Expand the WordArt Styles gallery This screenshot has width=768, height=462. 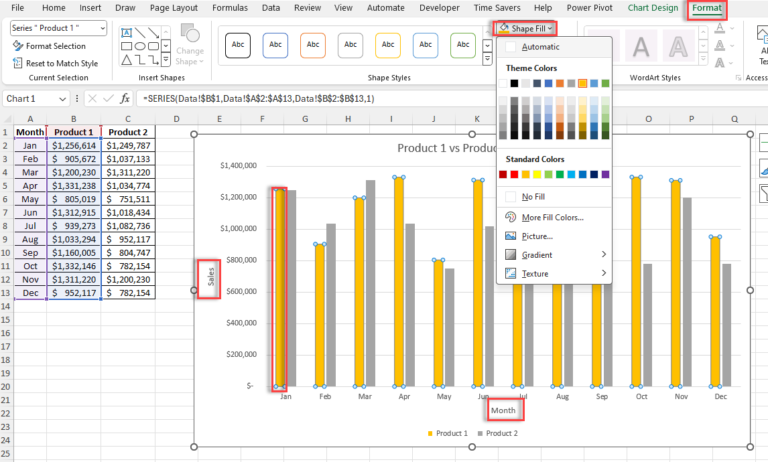(x=703, y=60)
